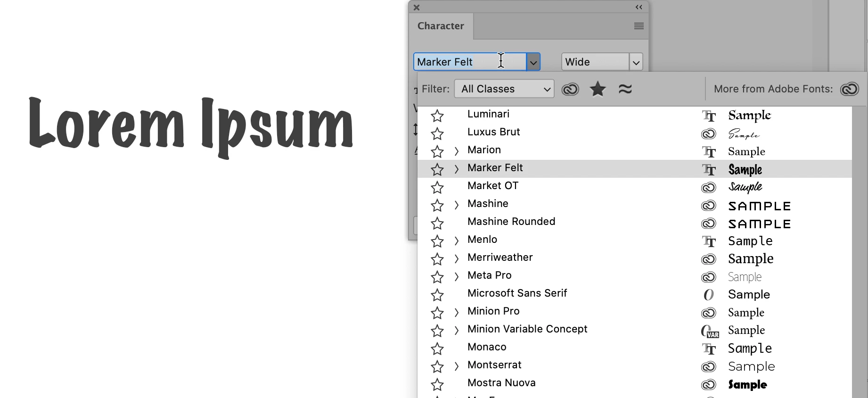Show similar fonts filter icon
This screenshot has height=398, width=868.
point(625,89)
